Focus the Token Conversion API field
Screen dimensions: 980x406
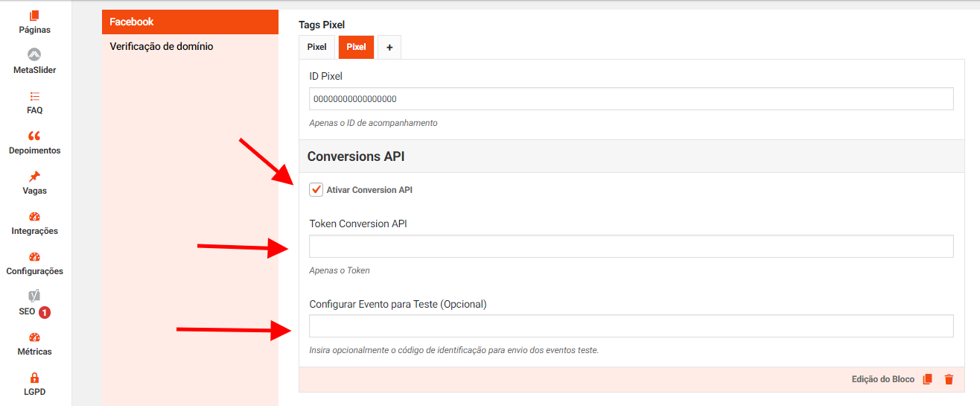click(631, 247)
